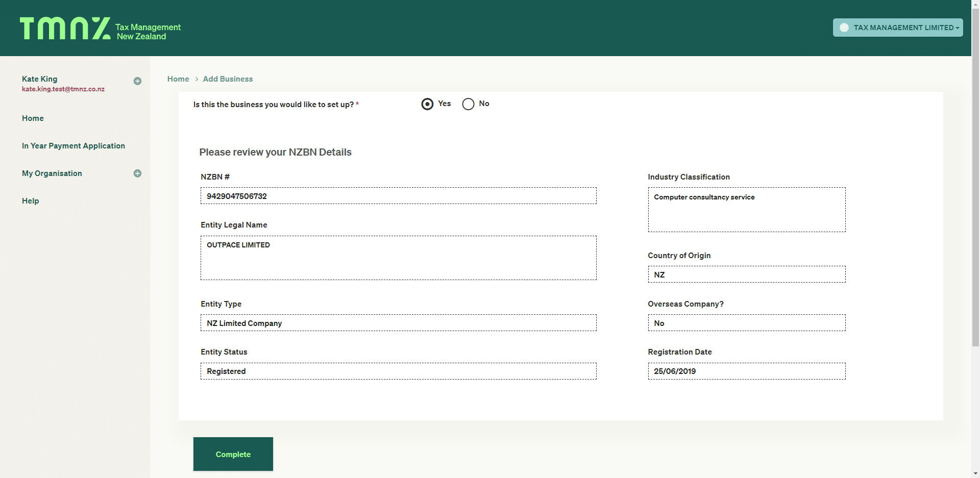Screen dimensions: 980x478
Task: Click the avatar icon in account button
Action: click(x=844, y=28)
